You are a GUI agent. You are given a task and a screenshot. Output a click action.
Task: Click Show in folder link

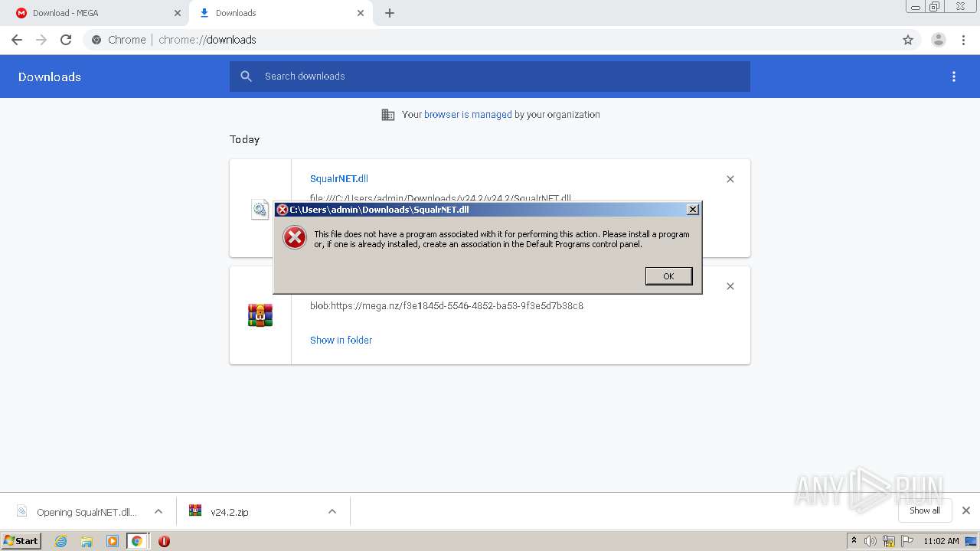[x=341, y=340]
